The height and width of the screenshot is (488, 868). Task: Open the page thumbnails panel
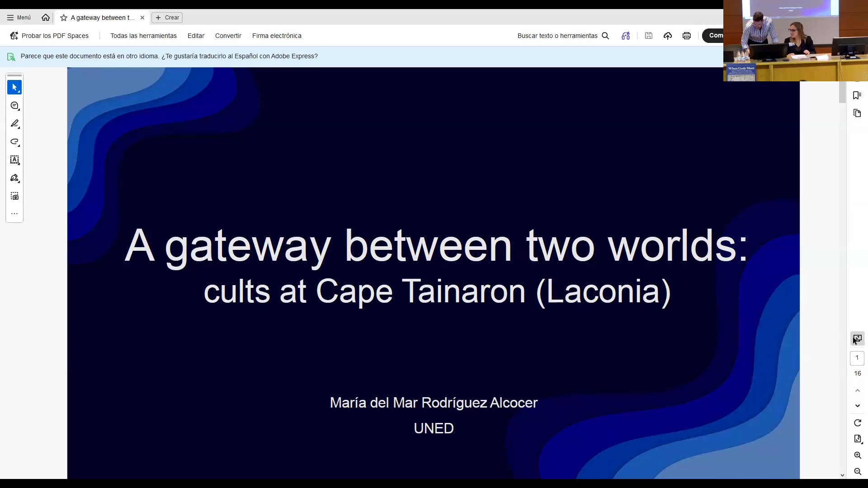(857, 113)
